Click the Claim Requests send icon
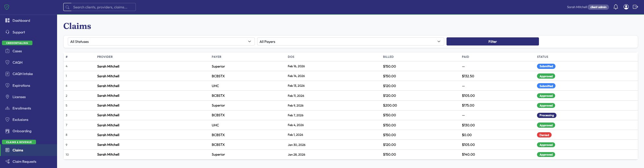 click(x=7, y=162)
